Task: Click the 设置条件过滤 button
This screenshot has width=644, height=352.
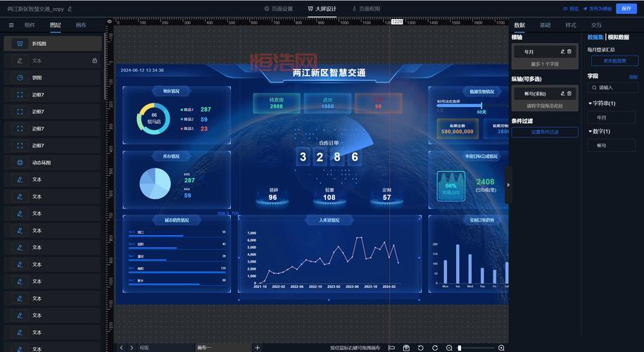Action: pos(545,132)
